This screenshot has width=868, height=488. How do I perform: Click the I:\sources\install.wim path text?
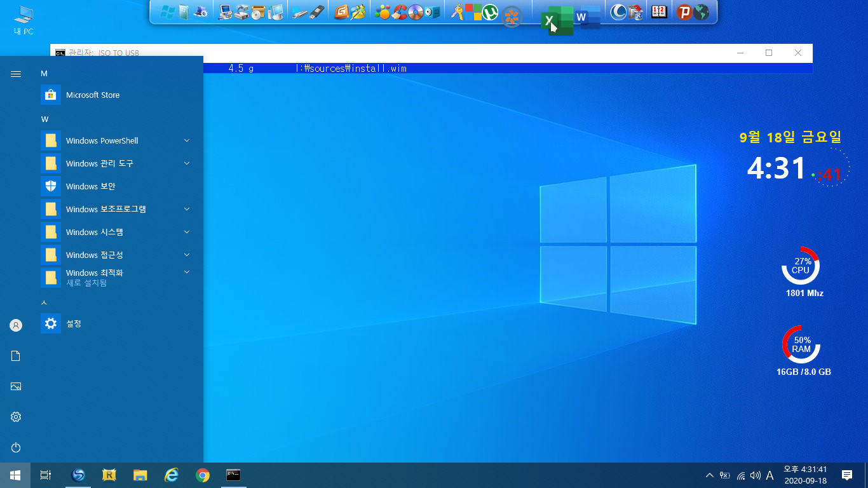[x=351, y=68]
